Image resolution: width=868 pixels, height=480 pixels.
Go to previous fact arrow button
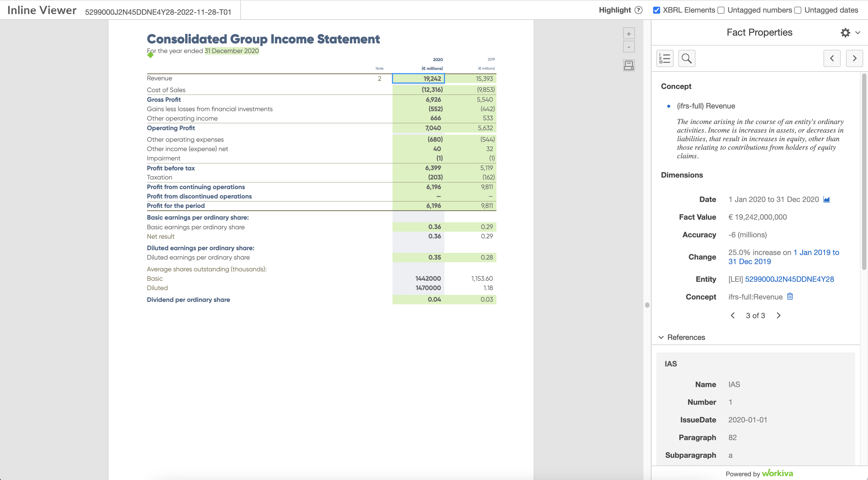pos(832,59)
